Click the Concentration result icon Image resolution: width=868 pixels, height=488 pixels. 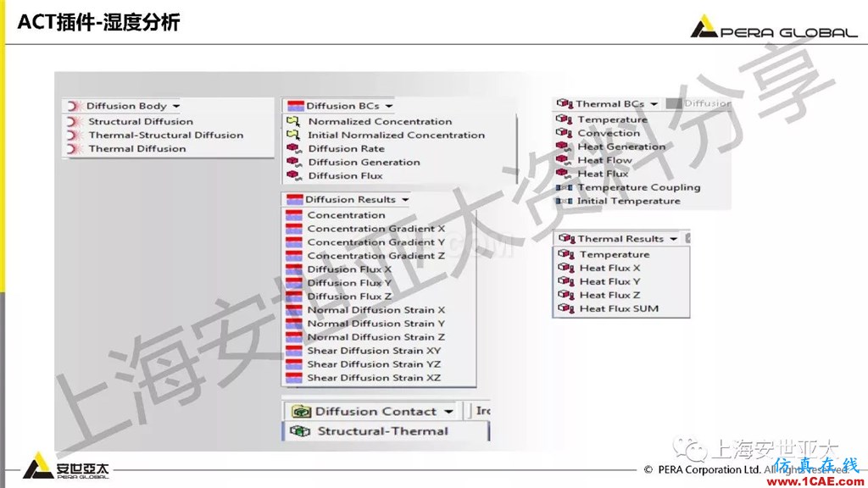click(293, 214)
